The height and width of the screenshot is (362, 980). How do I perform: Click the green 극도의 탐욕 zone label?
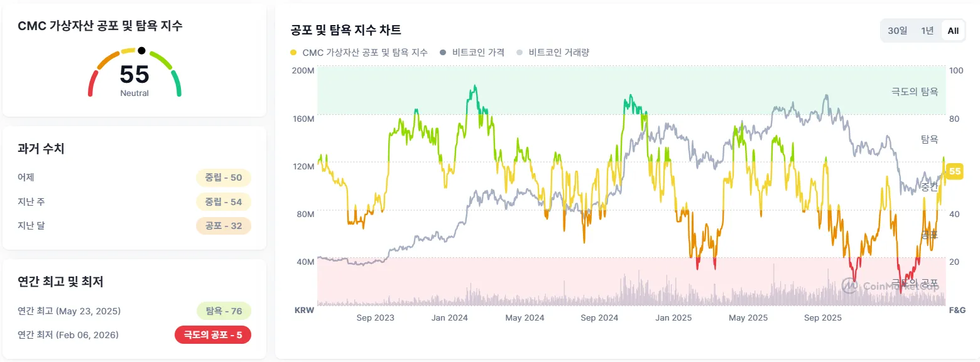915,92
